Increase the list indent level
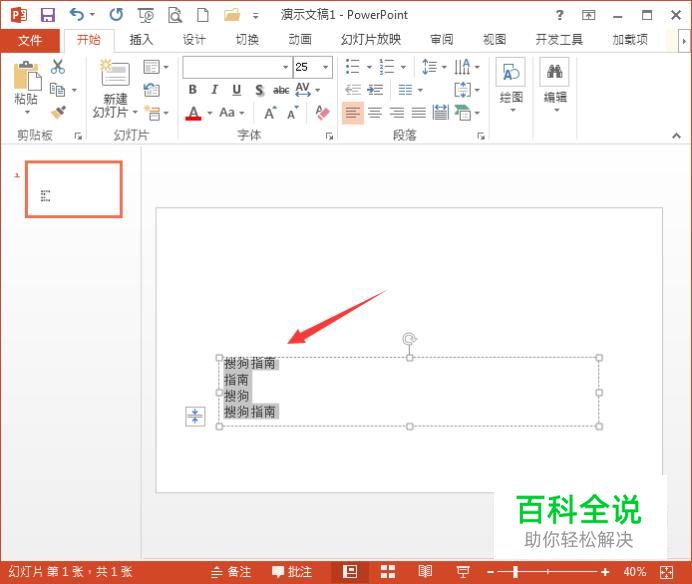The height and width of the screenshot is (584, 692). tap(375, 90)
